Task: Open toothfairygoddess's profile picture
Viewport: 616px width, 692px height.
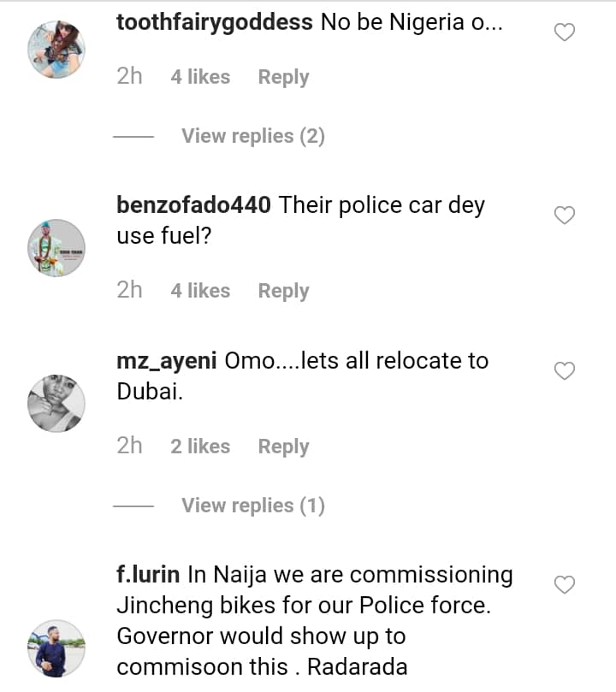Action: click(x=56, y=50)
